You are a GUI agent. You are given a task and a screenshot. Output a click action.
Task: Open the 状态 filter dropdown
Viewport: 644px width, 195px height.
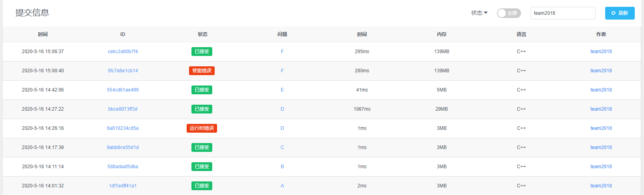(x=479, y=13)
